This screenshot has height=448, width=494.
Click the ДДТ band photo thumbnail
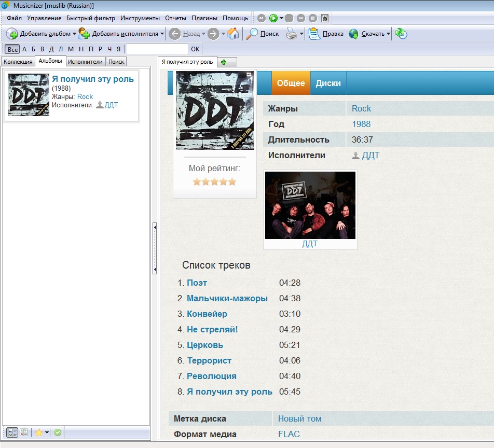(310, 205)
